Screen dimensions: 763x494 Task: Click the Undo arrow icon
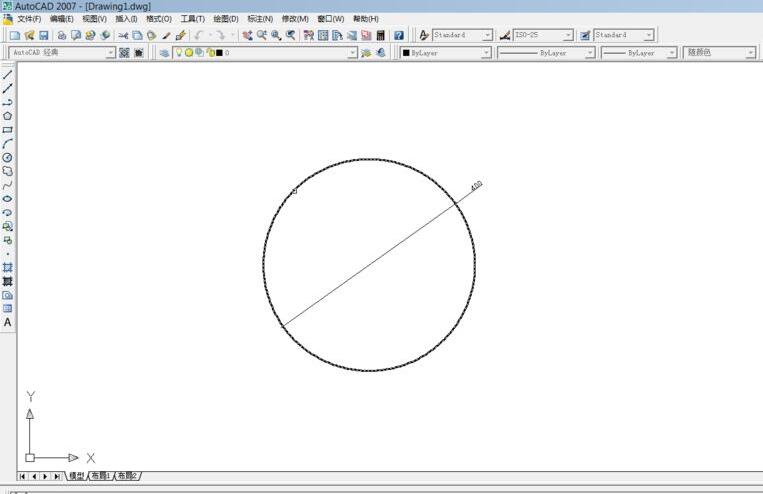click(x=199, y=35)
